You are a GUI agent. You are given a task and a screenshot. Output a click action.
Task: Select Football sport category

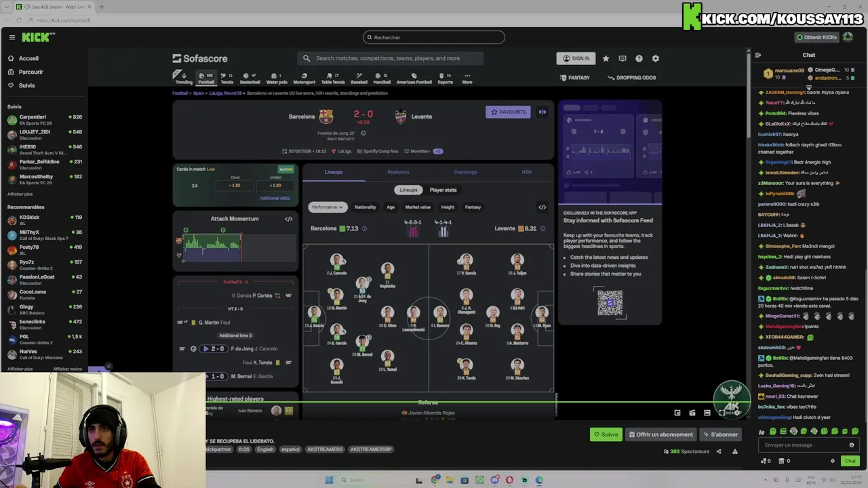tap(206, 78)
